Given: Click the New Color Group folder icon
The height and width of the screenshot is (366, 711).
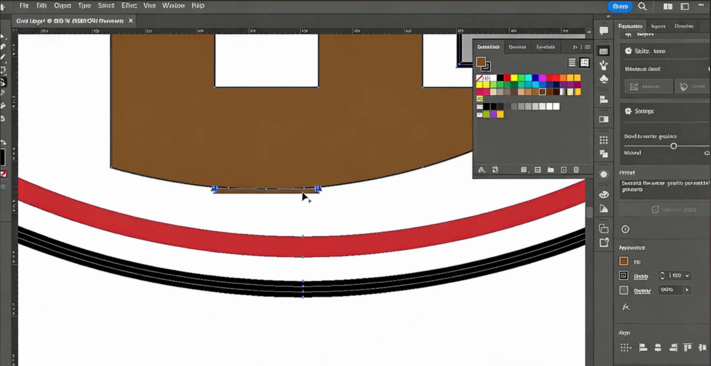Looking at the screenshot, I should (x=550, y=170).
